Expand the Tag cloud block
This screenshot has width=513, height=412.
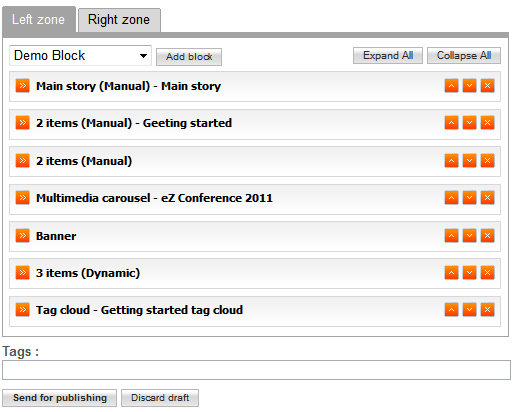(x=22, y=310)
